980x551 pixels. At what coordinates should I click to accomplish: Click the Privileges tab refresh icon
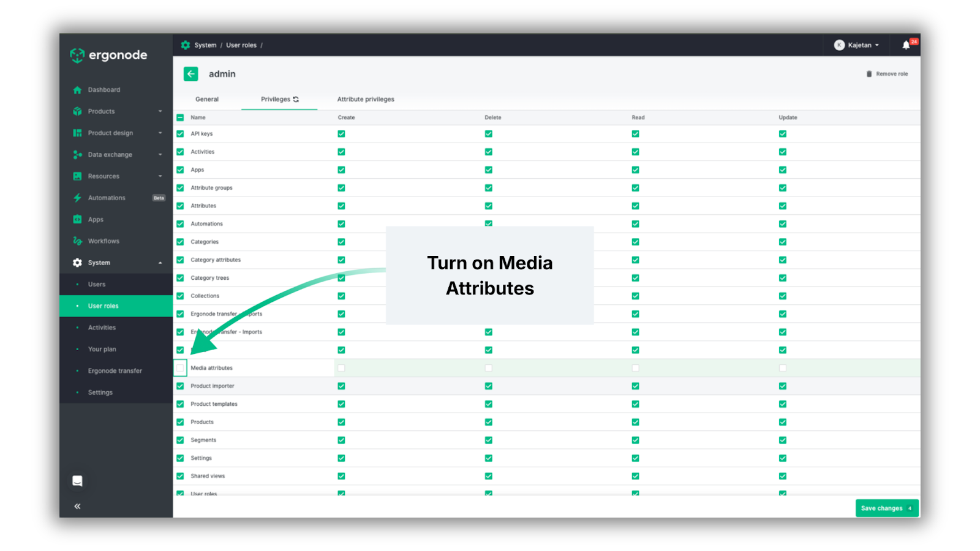pyautogui.click(x=296, y=99)
